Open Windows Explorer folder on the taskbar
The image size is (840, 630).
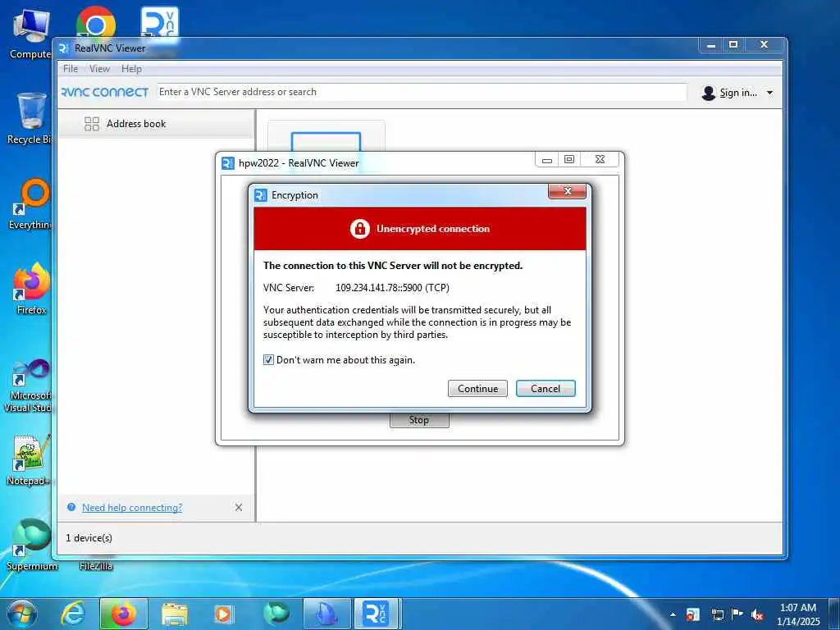pos(175,615)
